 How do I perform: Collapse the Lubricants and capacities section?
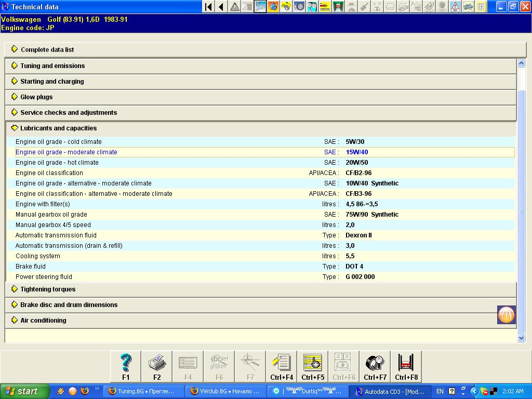point(58,128)
